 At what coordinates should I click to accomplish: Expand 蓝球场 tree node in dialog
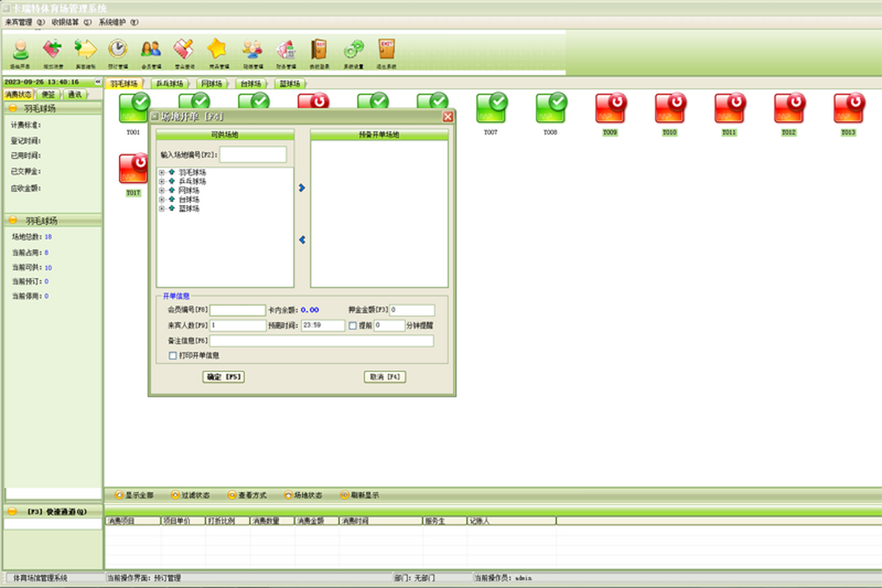(x=162, y=209)
